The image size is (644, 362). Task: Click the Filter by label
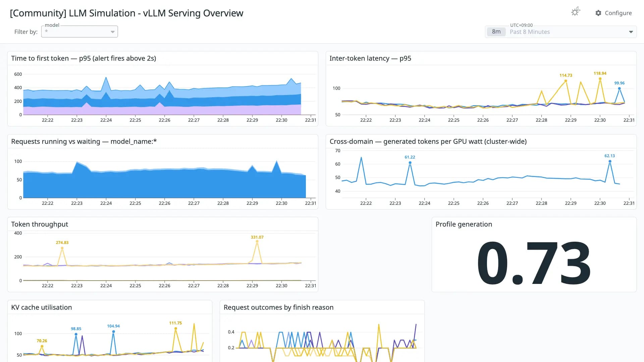[x=26, y=32]
